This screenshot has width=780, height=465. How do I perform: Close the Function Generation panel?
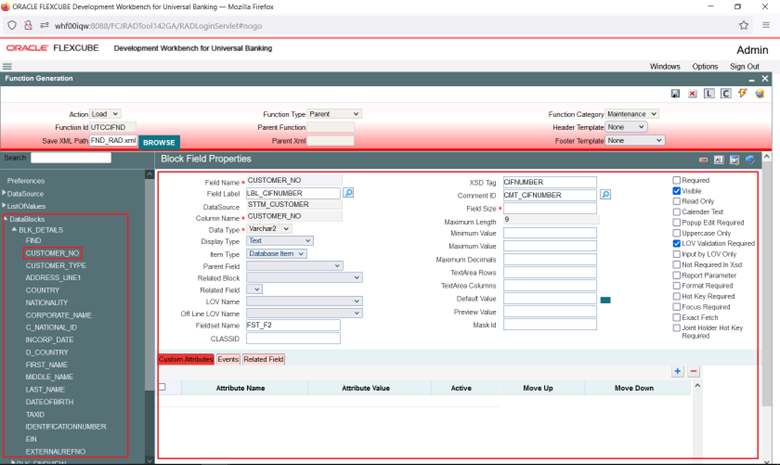point(765,79)
